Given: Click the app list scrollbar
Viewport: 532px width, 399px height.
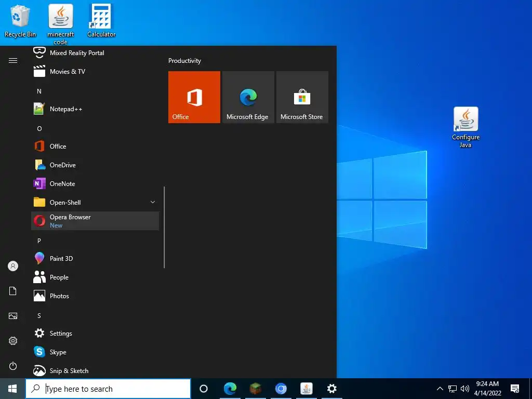Looking at the screenshot, I should coord(164,228).
